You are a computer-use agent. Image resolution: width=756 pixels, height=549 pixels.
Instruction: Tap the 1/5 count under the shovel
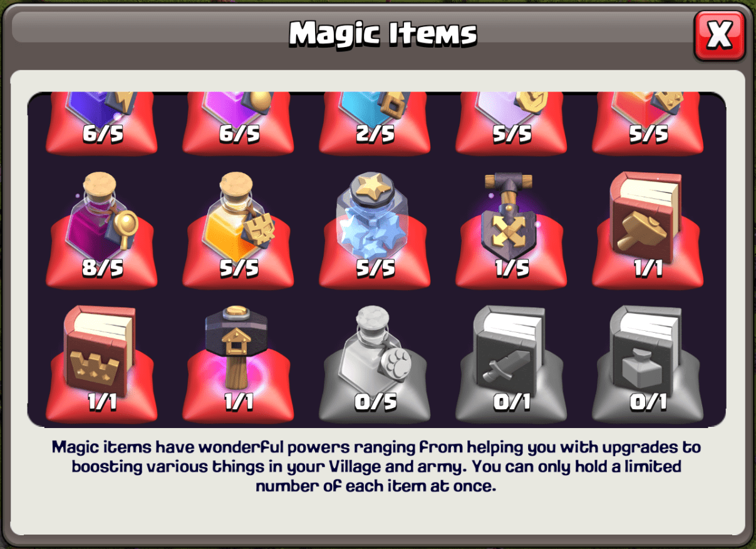(x=512, y=268)
